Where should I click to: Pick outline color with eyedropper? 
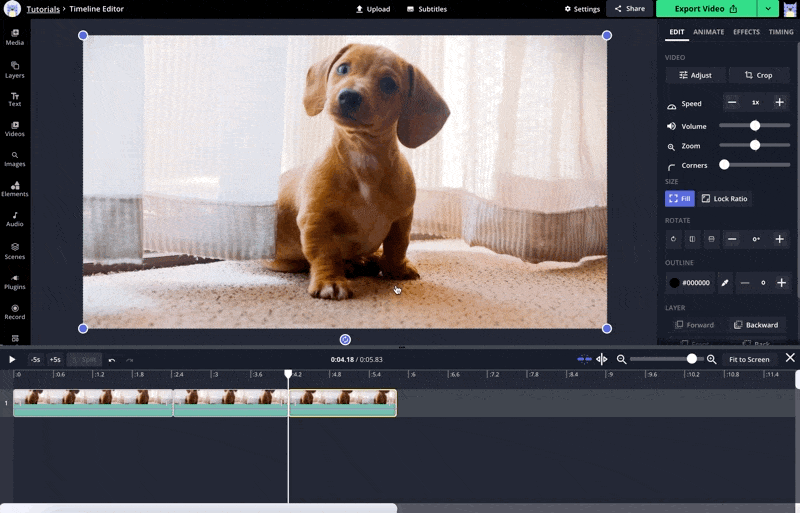click(725, 283)
